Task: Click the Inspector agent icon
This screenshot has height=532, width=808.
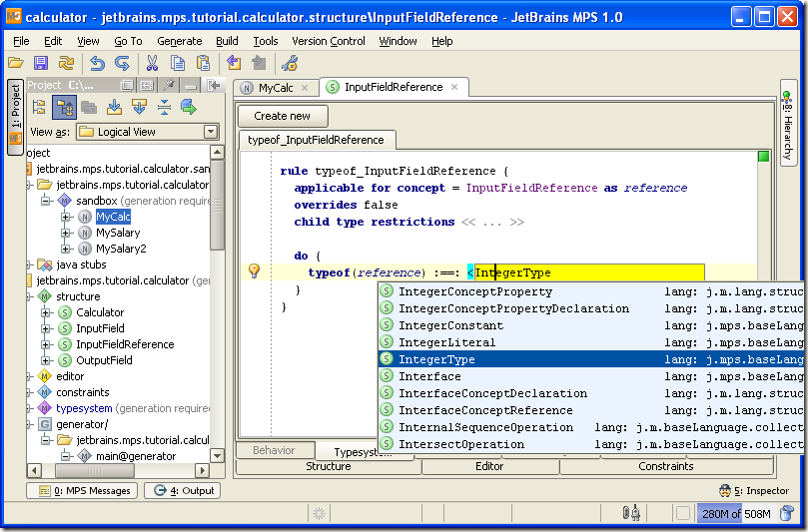Action: tap(725, 490)
